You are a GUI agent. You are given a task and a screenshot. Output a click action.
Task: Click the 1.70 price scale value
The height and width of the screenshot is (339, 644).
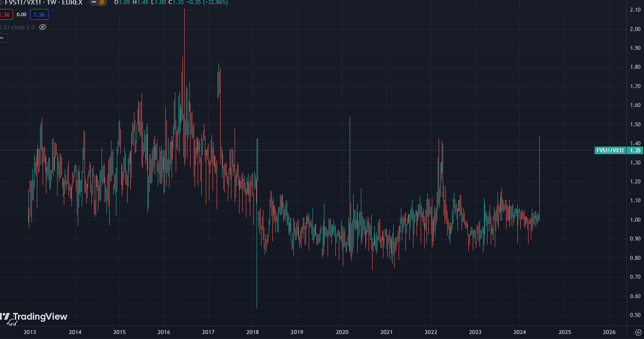pos(635,86)
